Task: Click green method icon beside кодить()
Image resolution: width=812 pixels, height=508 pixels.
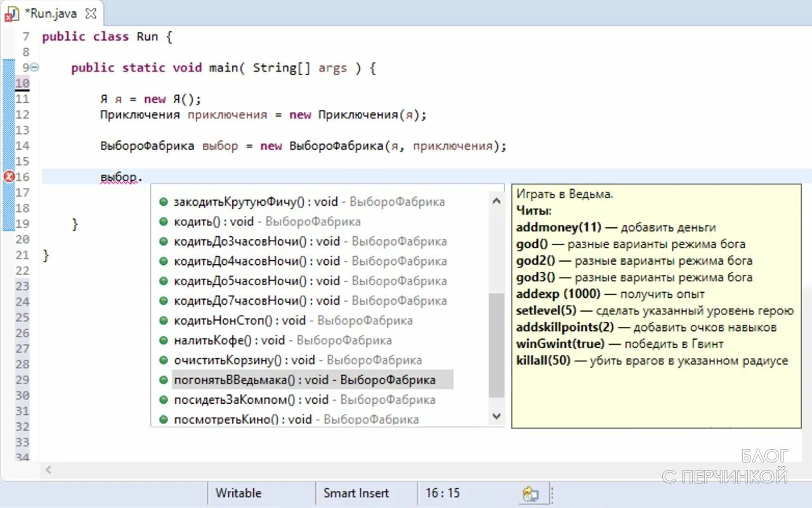Action: (164, 222)
